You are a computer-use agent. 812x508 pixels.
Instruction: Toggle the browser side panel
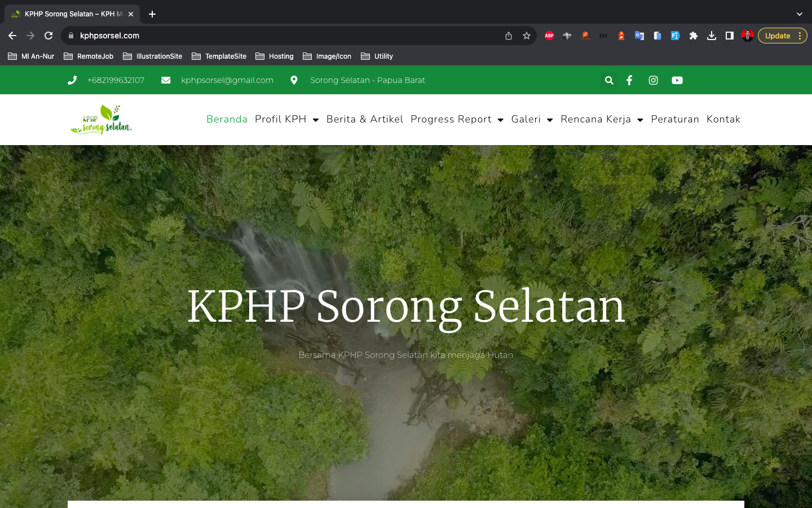(730, 36)
